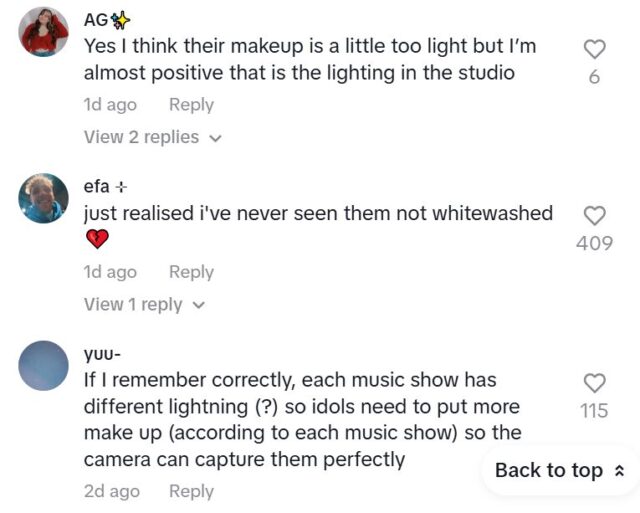The width and height of the screenshot is (640, 513).
Task: Reply to yuu-'s comment
Action: point(191,491)
